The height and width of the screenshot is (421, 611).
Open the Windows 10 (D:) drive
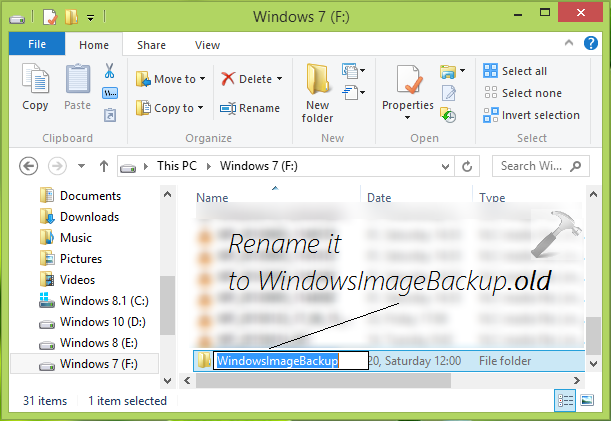coord(92,322)
